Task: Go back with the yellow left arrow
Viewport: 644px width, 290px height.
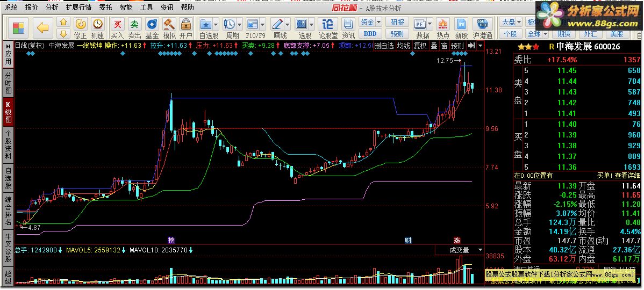Action: coord(42,28)
